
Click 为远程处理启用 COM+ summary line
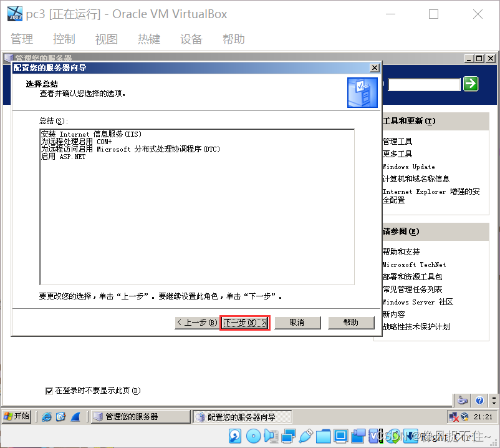point(76,142)
